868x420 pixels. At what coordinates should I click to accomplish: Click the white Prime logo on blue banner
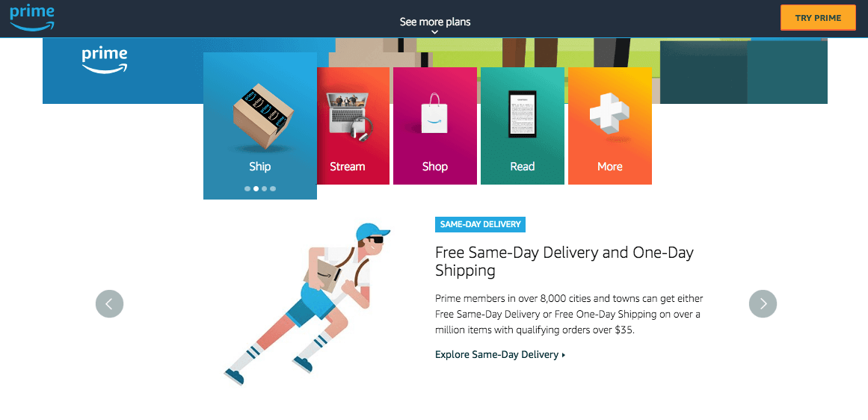click(x=105, y=61)
